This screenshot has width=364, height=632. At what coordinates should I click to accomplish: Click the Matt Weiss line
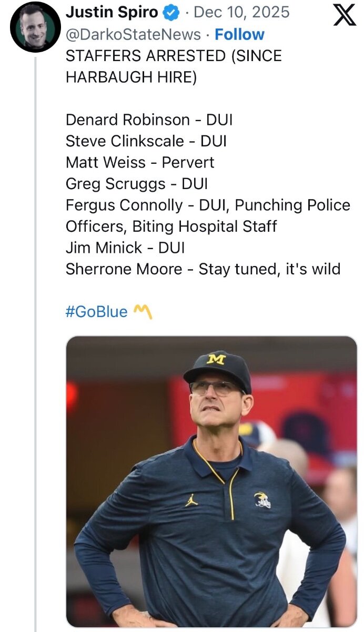[140, 163]
